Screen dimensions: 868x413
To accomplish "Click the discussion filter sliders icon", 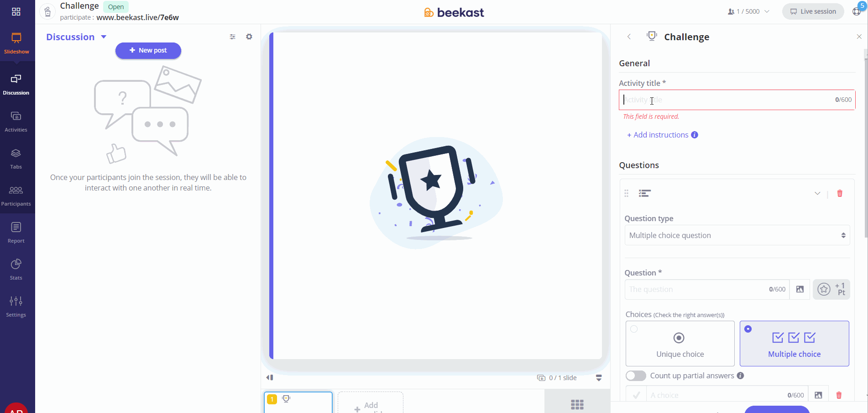I will point(233,37).
